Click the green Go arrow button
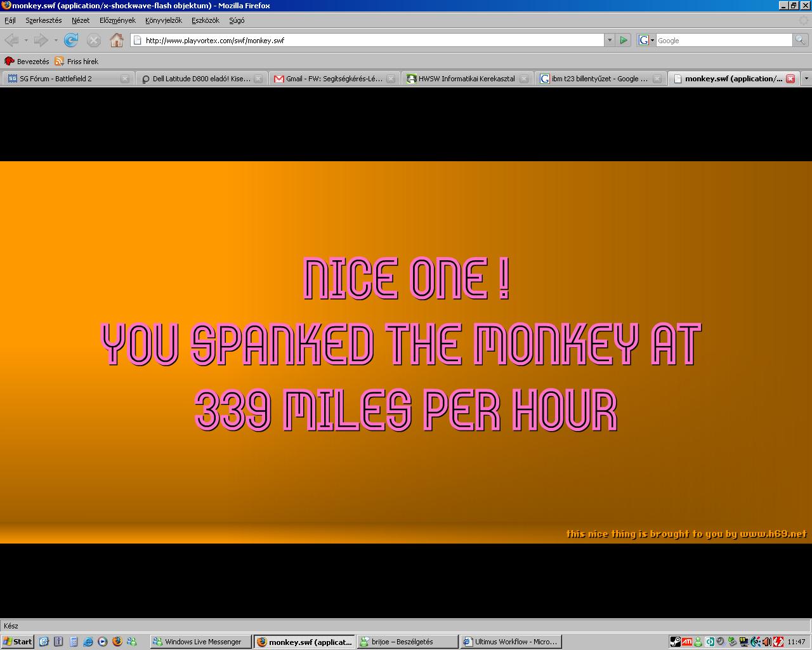812x650 pixels. tap(624, 40)
